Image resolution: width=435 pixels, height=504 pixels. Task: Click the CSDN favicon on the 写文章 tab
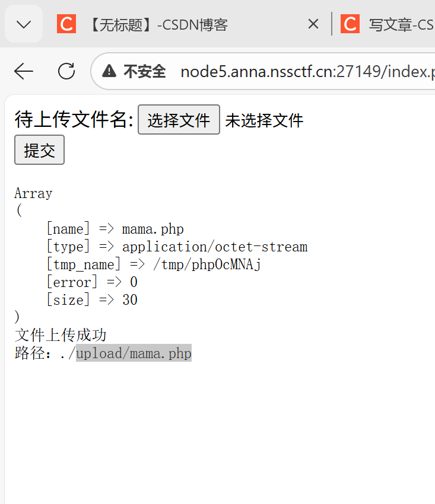(350, 24)
